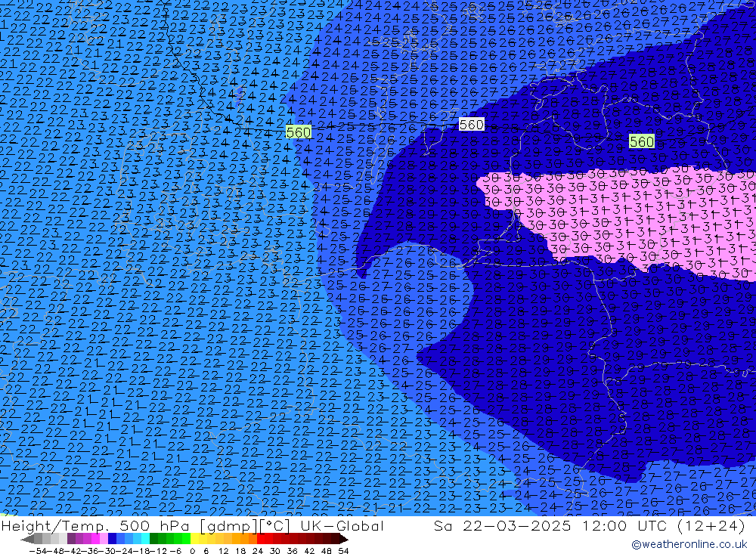
Task: Pick the bright red legend swatch above 24
Action: (x=261, y=539)
